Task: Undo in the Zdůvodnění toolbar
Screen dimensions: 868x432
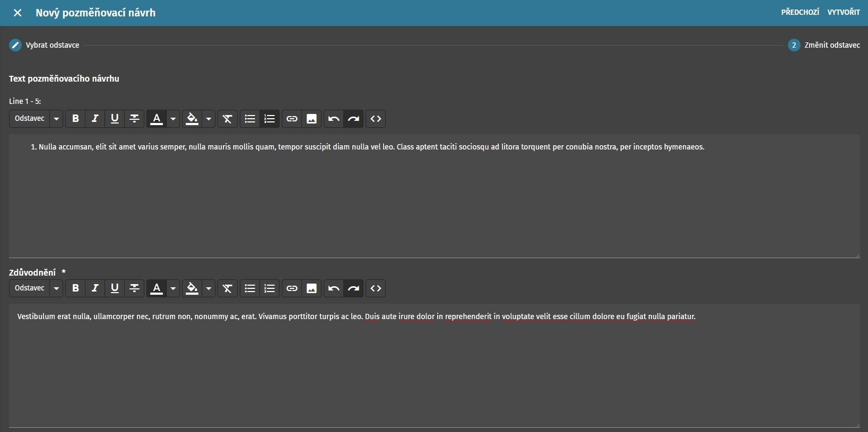Action: click(x=334, y=288)
